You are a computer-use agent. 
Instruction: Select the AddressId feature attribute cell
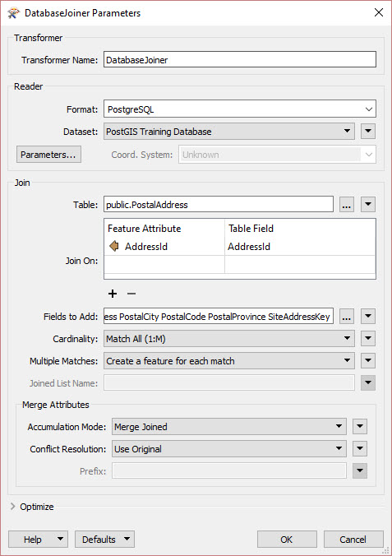coord(164,247)
